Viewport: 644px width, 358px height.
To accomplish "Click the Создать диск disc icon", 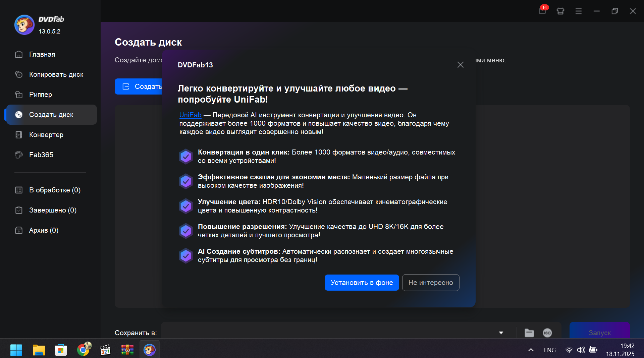I will pyautogui.click(x=19, y=115).
